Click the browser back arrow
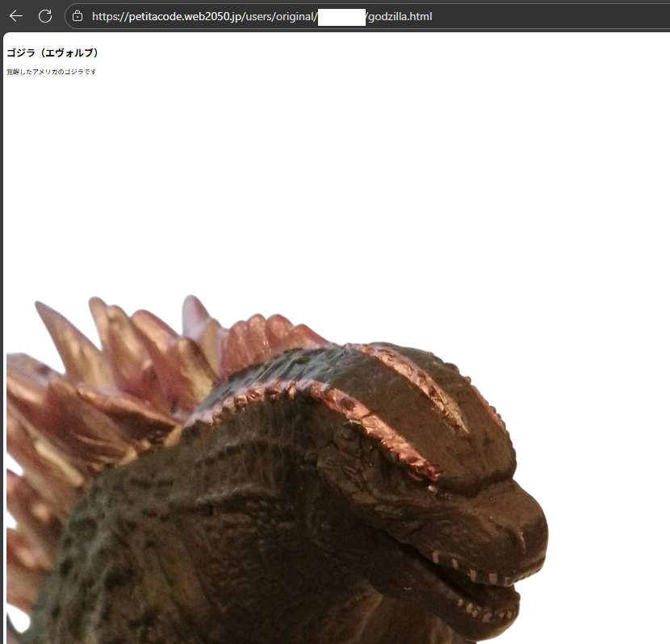 pos(16,16)
